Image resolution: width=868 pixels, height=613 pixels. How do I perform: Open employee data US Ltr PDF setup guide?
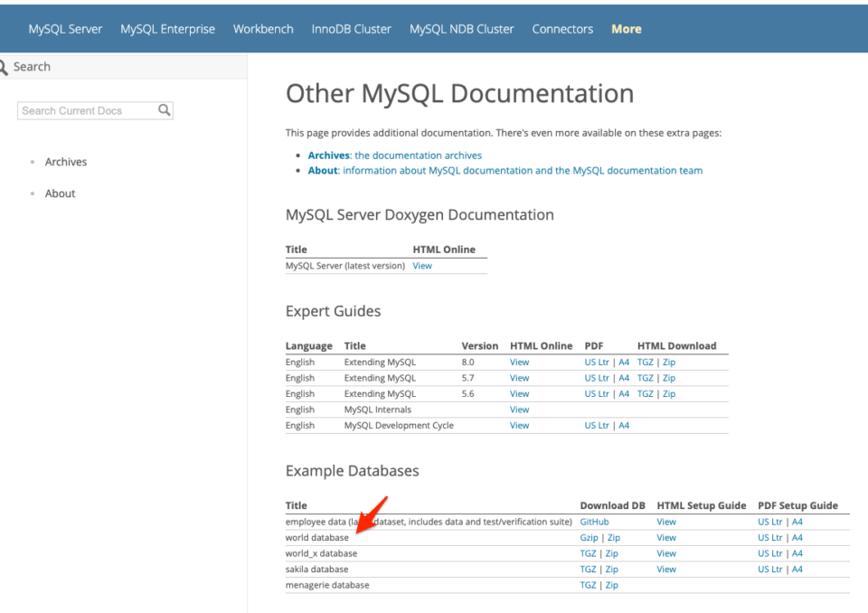tap(770, 522)
